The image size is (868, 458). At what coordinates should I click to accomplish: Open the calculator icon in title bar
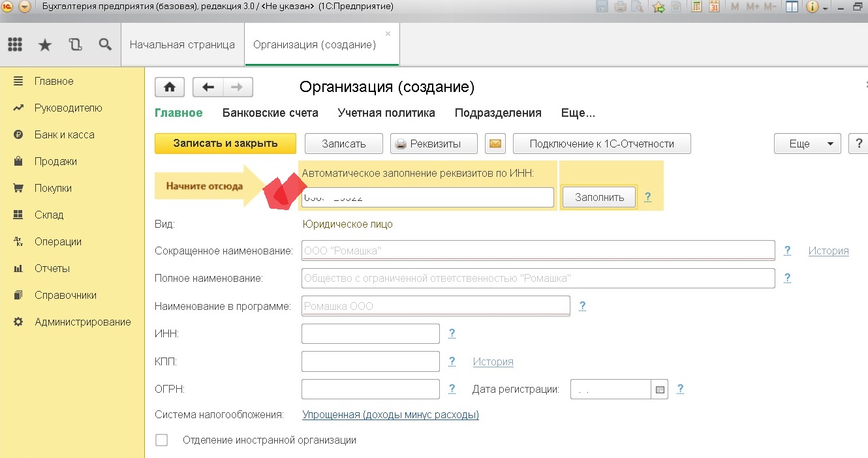pyautogui.click(x=696, y=7)
